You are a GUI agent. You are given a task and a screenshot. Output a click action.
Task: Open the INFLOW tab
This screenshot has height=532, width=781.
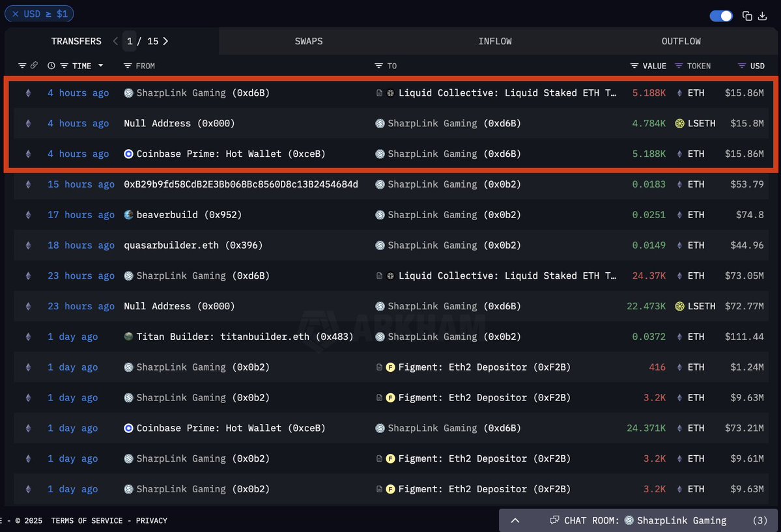point(495,41)
